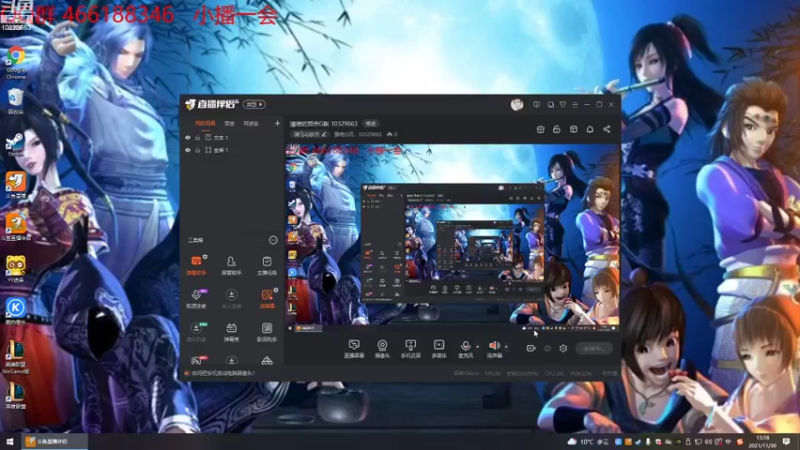The width and height of the screenshot is (800, 450).
Task: Open Google Chrome desktop shortcut
Action: [16, 62]
